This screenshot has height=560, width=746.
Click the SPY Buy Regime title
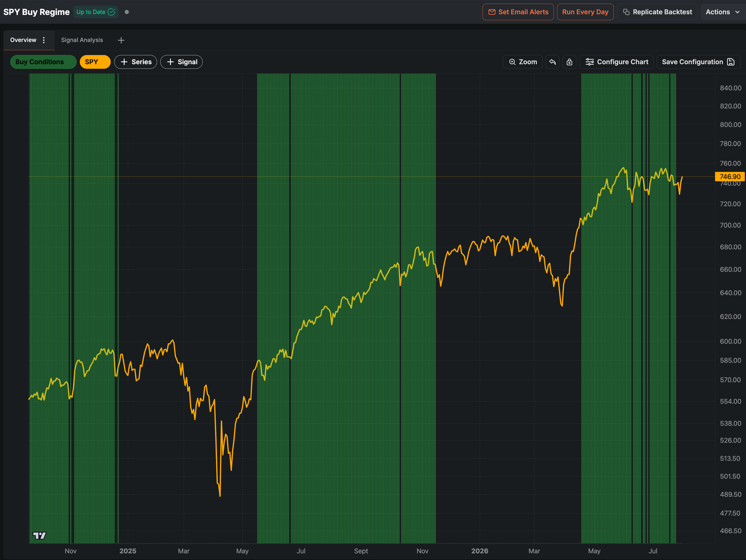click(x=36, y=12)
